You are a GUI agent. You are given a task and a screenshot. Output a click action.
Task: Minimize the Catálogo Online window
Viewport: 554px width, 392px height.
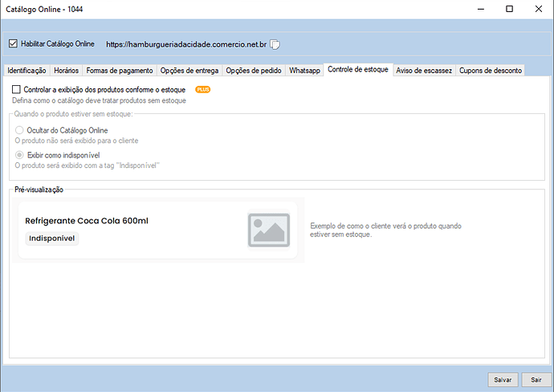(x=481, y=9)
